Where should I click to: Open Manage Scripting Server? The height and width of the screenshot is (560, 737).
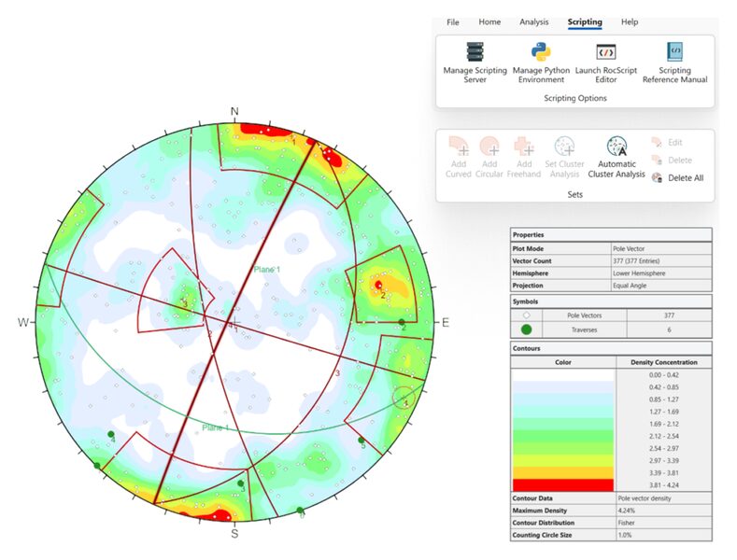click(x=475, y=63)
